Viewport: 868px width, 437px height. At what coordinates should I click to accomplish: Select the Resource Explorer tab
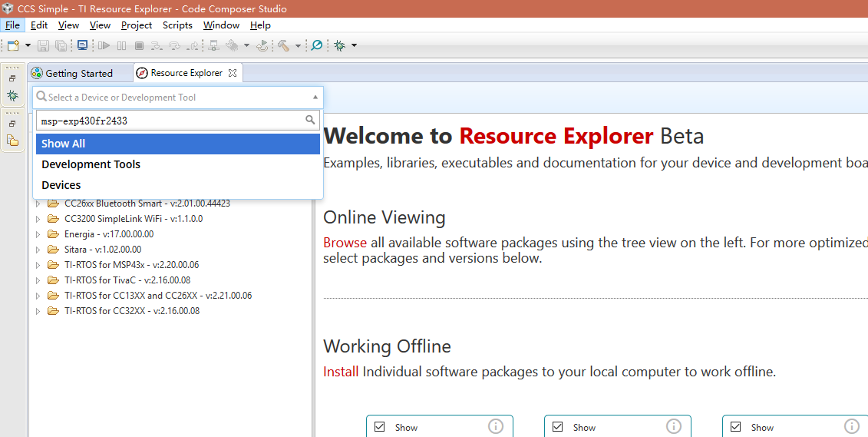[187, 72]
